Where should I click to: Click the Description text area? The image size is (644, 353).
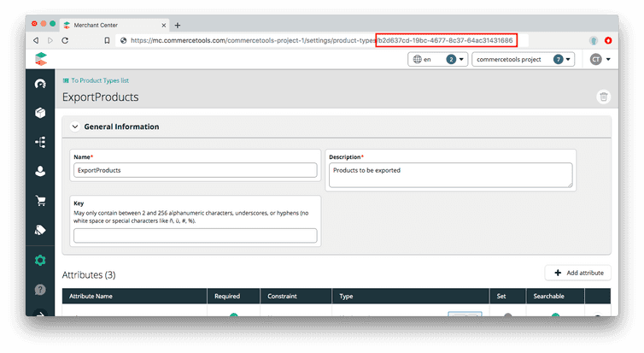point(450,174)
